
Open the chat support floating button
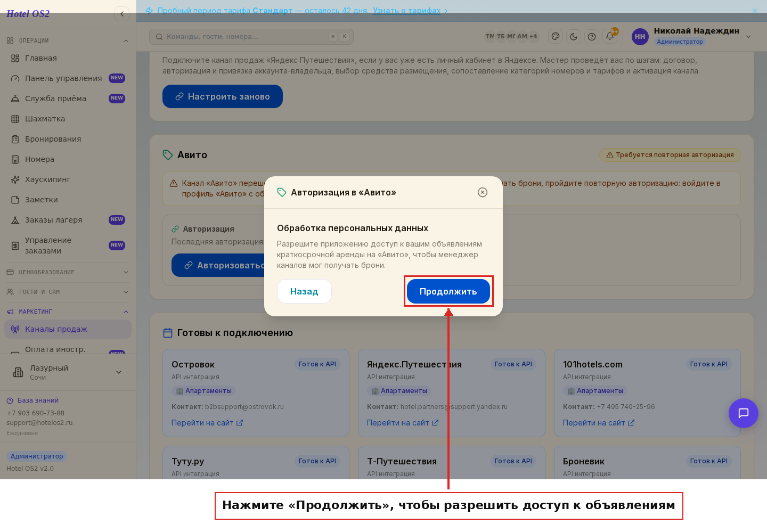click(x=744, y=413)
